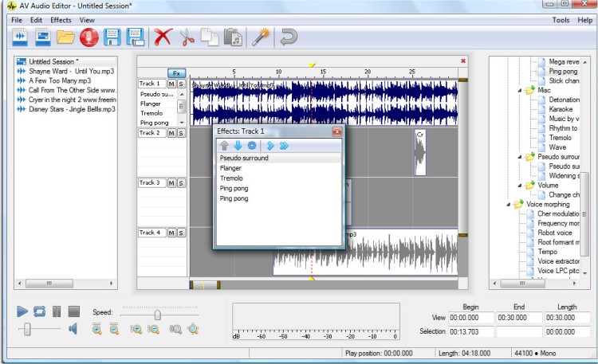Collapse the Misc effects folder

519,90
